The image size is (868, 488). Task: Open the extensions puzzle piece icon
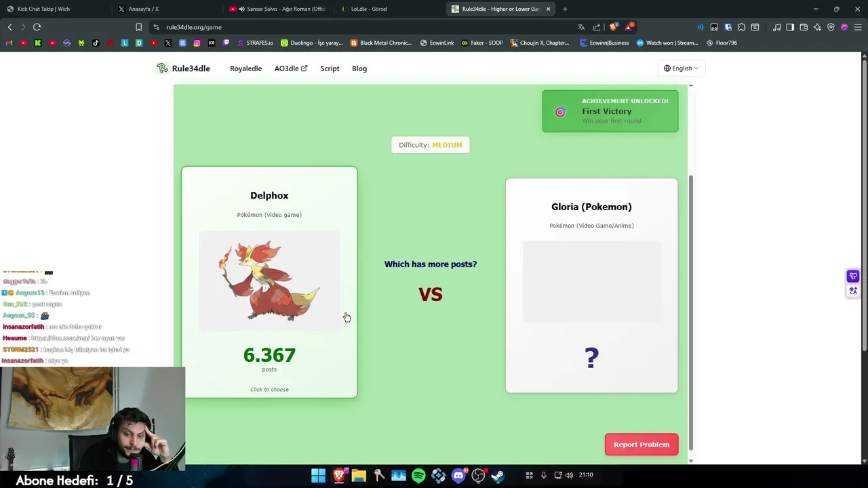741,27
